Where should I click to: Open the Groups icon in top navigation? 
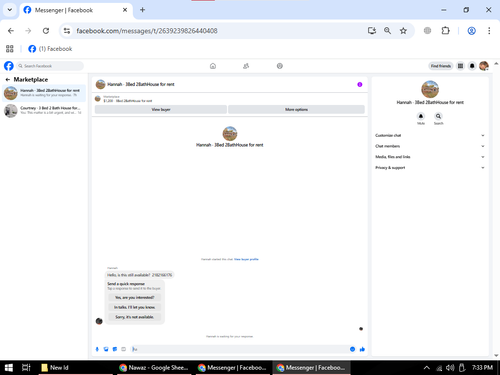click(280, 66)
